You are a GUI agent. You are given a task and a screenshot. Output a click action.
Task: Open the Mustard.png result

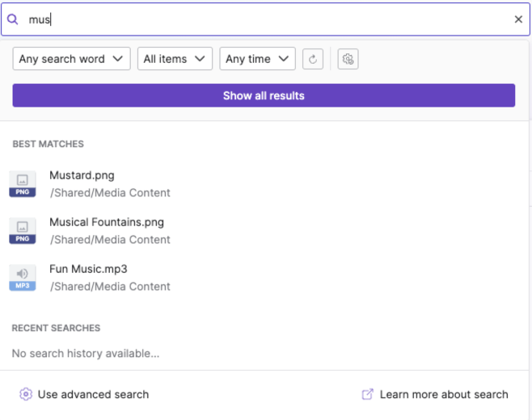pos(82,175)
